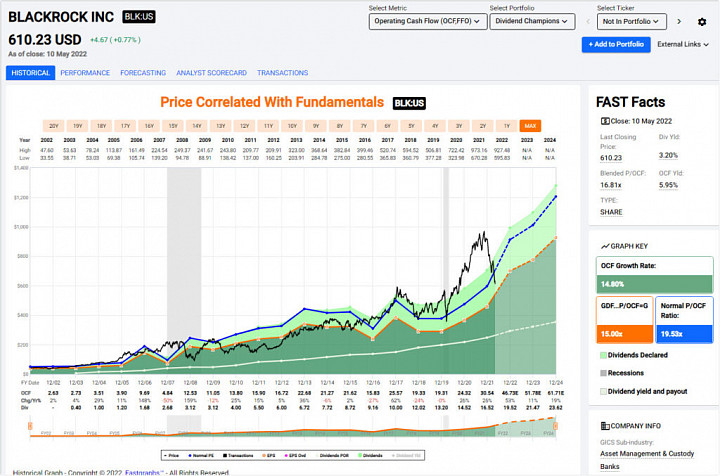Image resolution: width=720 pixels, height=476 pixels.
Task: Select the 3Y time range
Action: [459, 126]
